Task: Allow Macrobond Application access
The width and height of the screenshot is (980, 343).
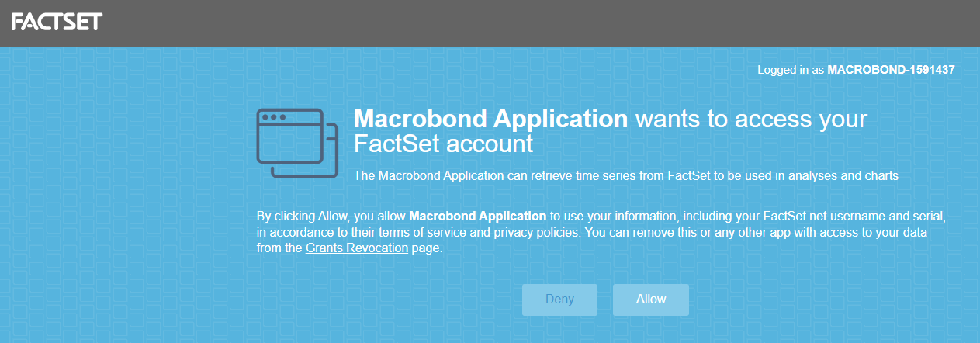Action: click(x=651, y=300)
